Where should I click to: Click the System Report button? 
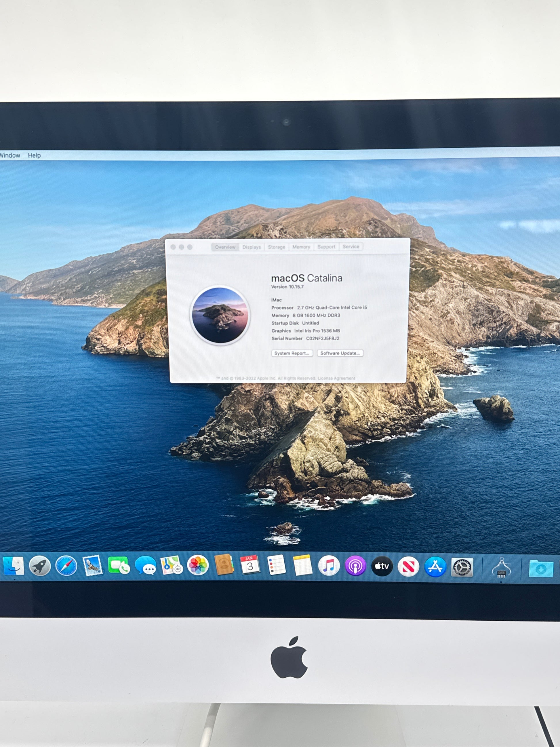click(292, 353)
